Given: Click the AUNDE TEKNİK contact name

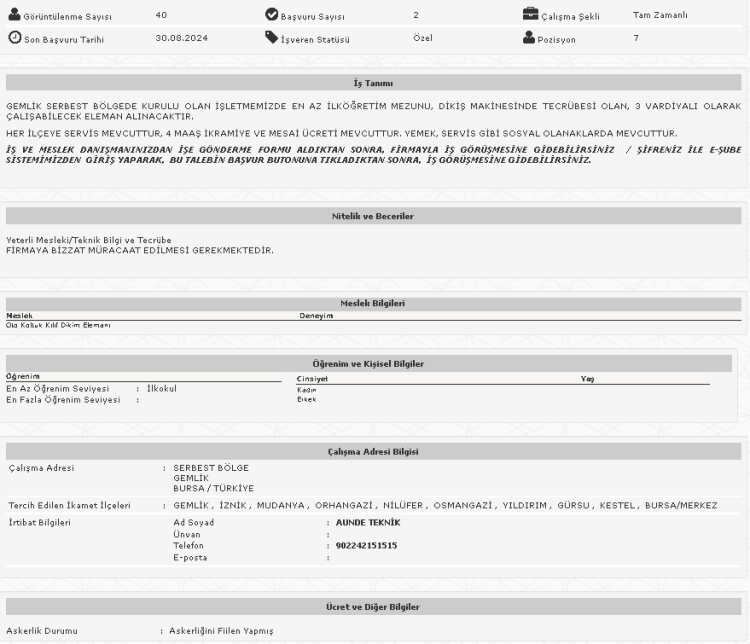Looking at the screenshot, I should pyautogui.click(x=368, y=522).
